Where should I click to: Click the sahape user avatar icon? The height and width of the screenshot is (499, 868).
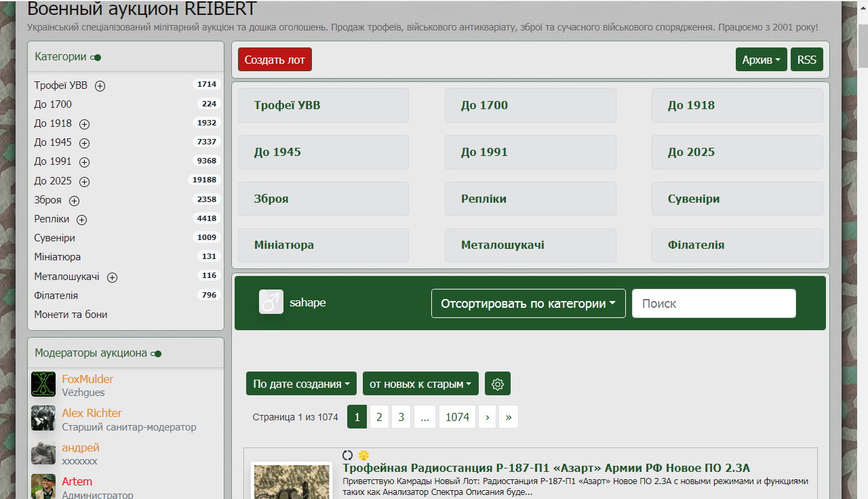271,302
